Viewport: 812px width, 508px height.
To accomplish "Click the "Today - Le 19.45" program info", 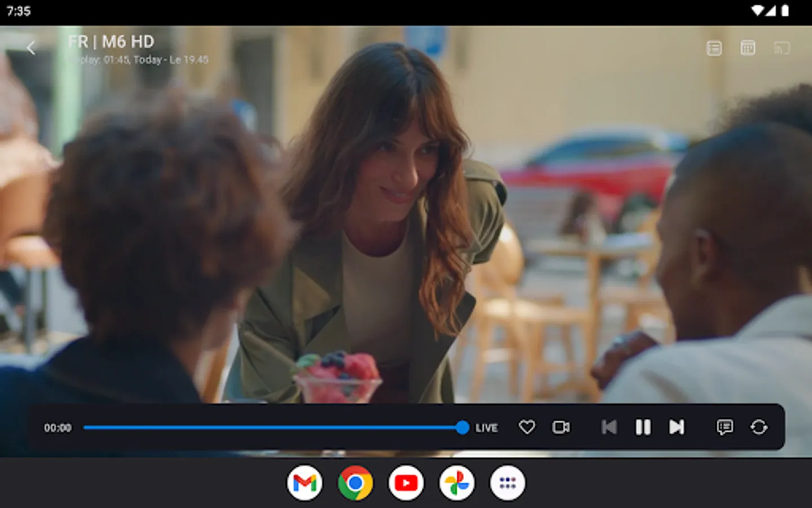I will pyautogui.click(x=171, y=60).
